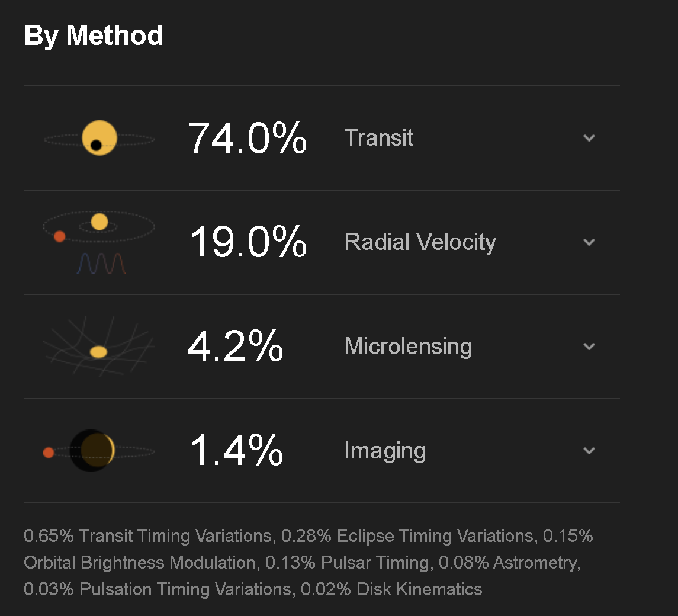678x616 pixels.
Task: Click the Transit method star icon
Action: pyautogui.click(x=99, y=138)
